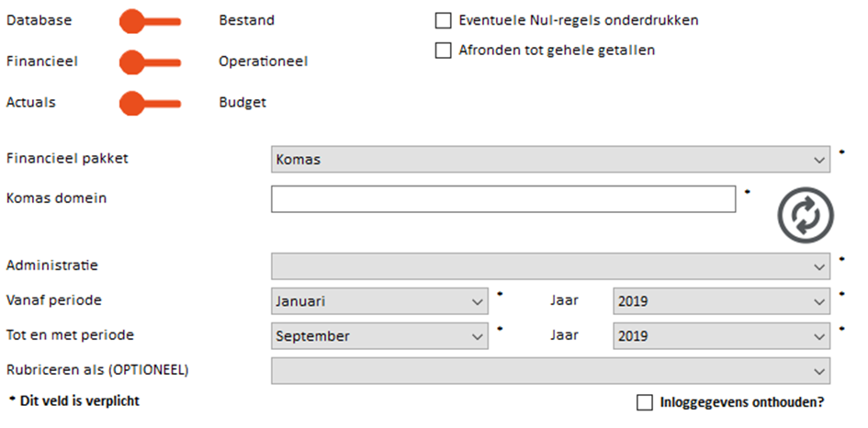The image size is (868, 428).
Task: Click the Komas domein input field
Action: 503,198
